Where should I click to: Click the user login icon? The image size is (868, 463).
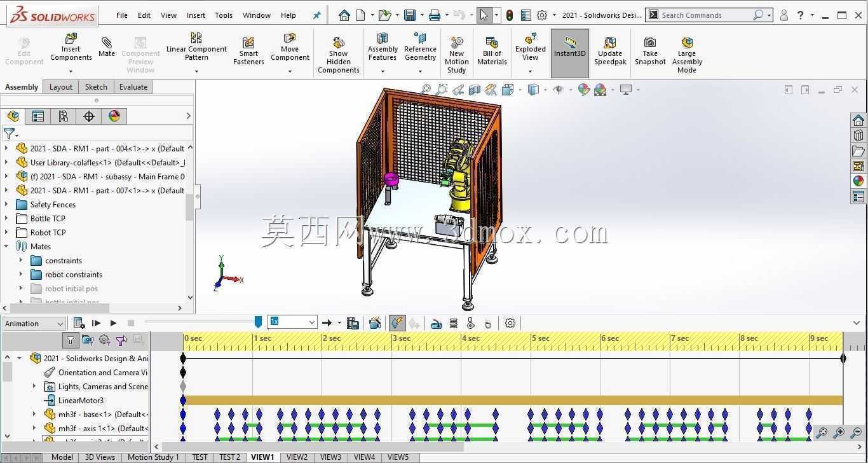(784, 15)
